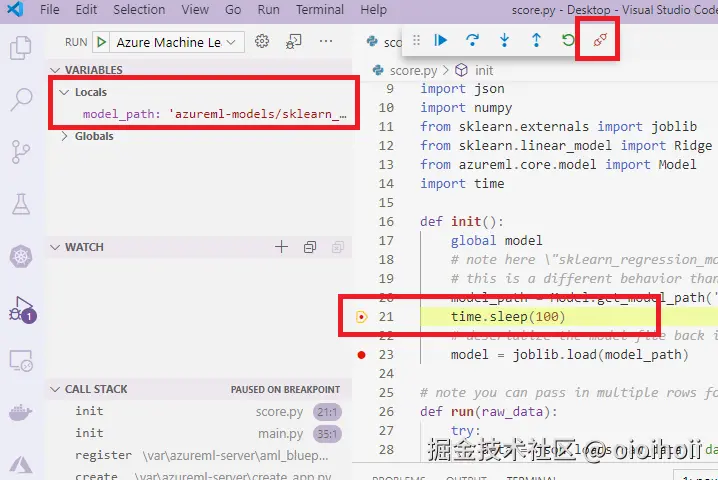718x480 pixels.
Task: Open Source Control view in activity bar
Action: tap(21, 152)
